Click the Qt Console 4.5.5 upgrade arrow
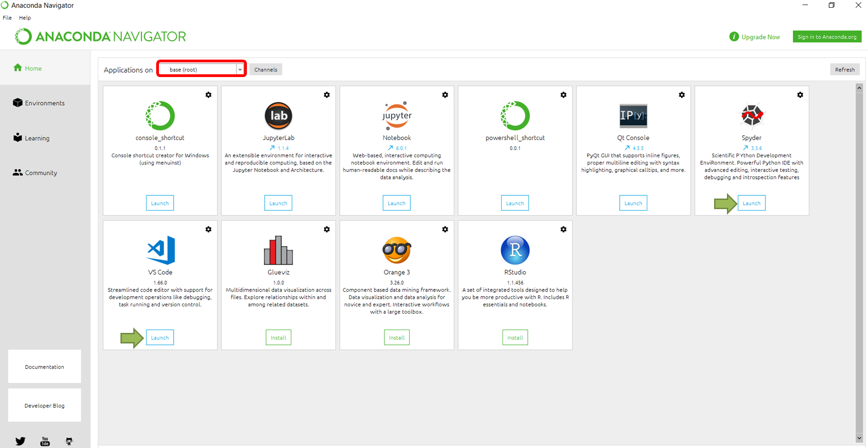 point(627,148)
